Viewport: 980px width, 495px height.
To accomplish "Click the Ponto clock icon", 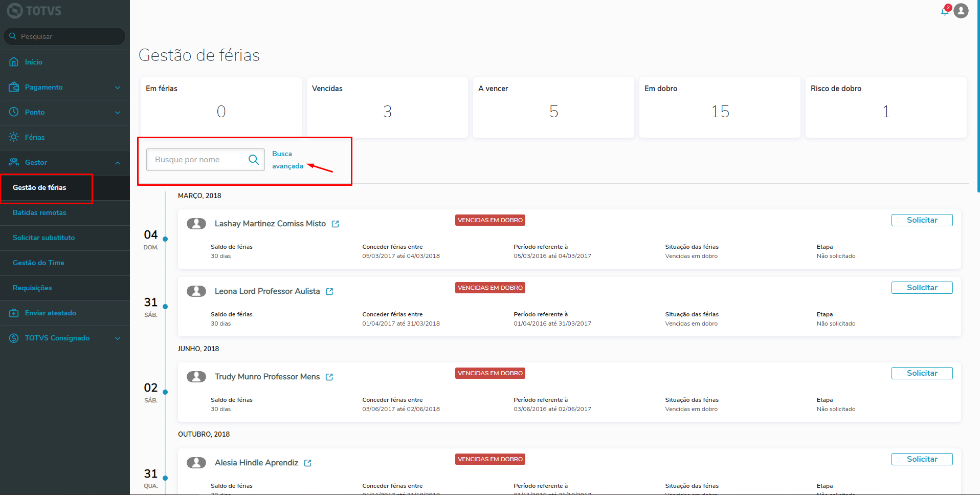I will tap(14, 112).
